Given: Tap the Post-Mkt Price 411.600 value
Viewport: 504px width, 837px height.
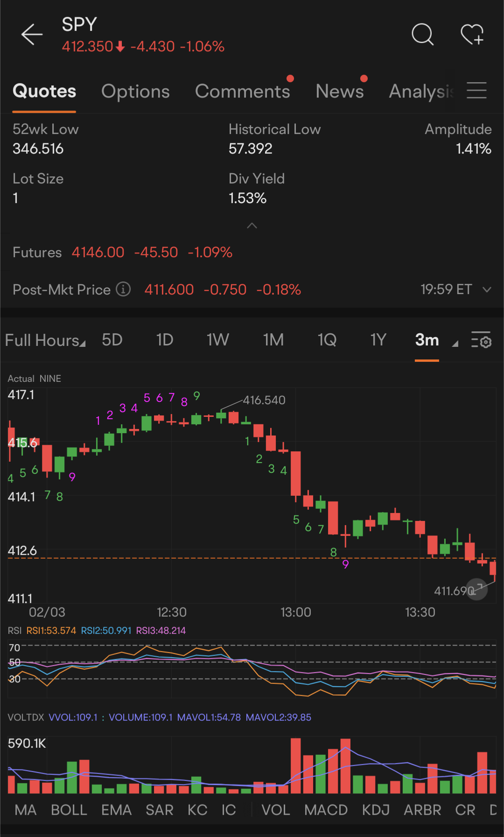Looking at the screenshot, I should (169, 290).
